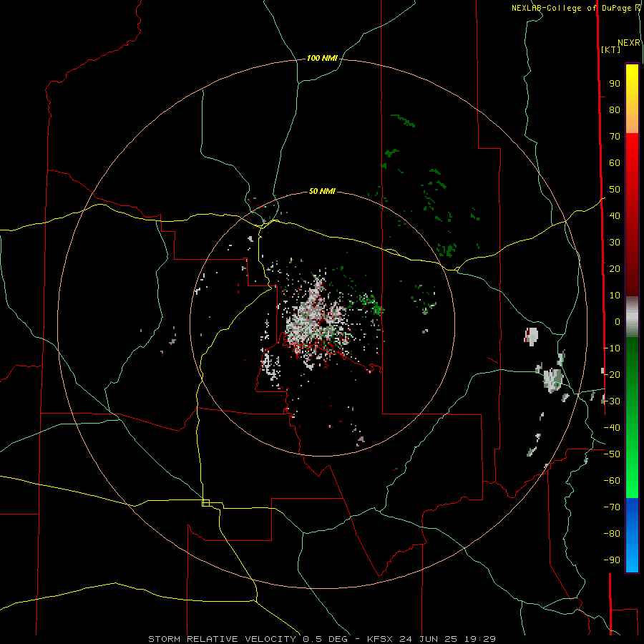This screenshot has width=644, height=644.
Task: Click the large gray echo cluster near radar center
Action: pyautogui.click(x=316, y=321)
